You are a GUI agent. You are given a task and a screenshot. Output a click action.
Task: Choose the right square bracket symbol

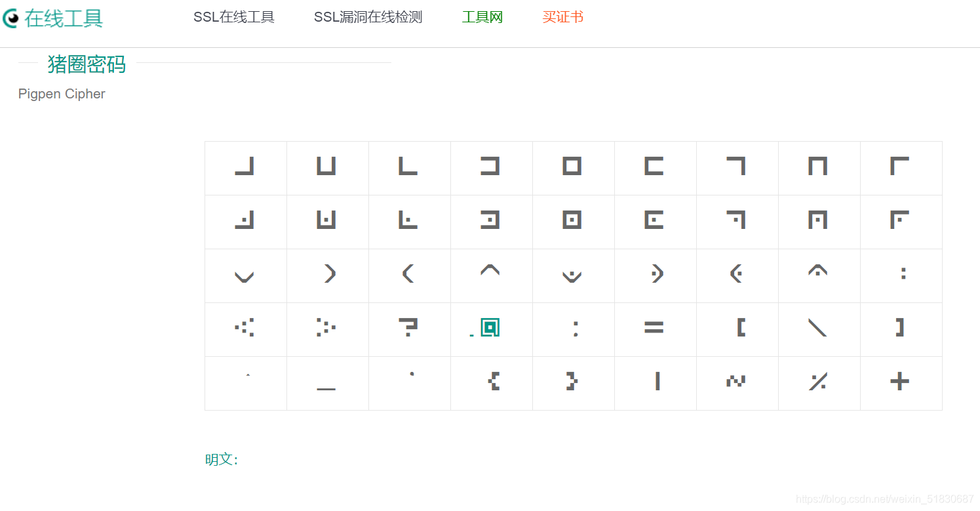[x=900, y=327]
